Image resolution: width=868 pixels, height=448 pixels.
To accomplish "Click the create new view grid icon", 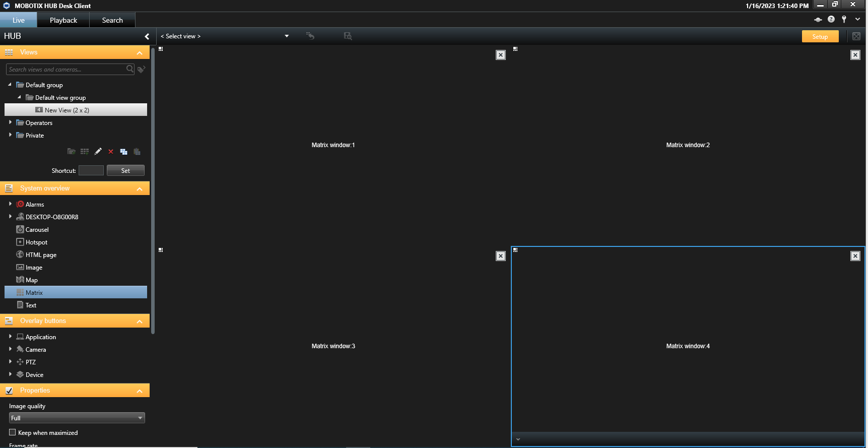I will click(85, 152).
